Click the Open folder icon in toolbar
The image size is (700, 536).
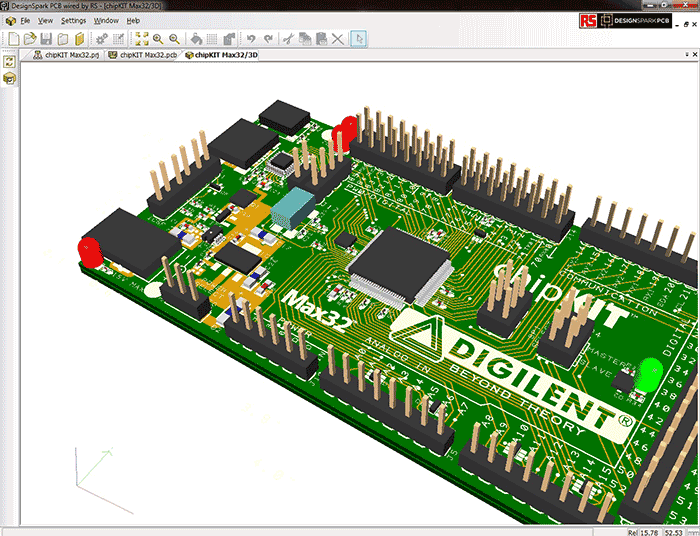tap(30, 39)
